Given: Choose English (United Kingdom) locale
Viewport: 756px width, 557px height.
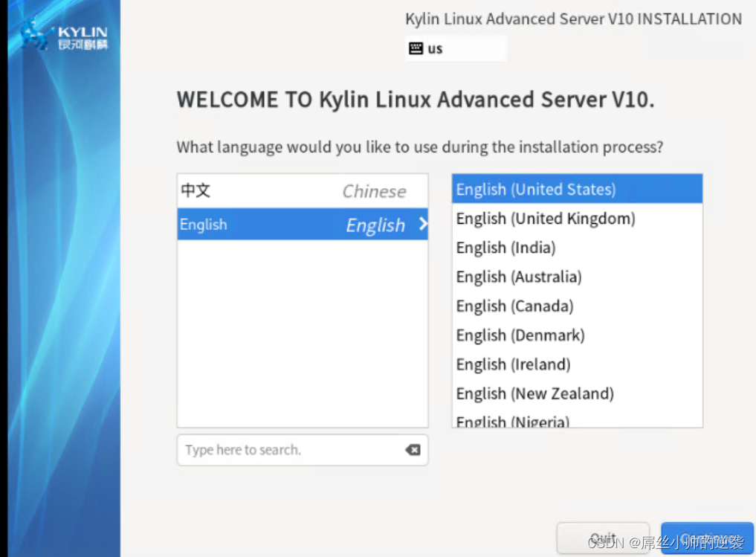Looking at the screenshot, I should point(577,219).
